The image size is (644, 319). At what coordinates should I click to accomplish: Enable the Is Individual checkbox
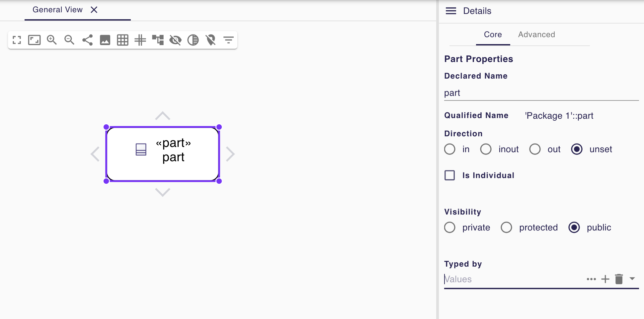point(450,175)
